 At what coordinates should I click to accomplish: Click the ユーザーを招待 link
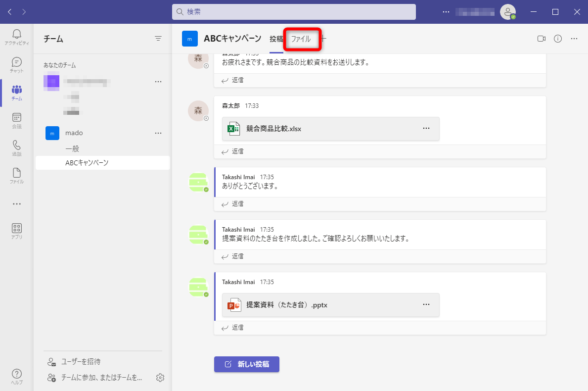point(80,362)
